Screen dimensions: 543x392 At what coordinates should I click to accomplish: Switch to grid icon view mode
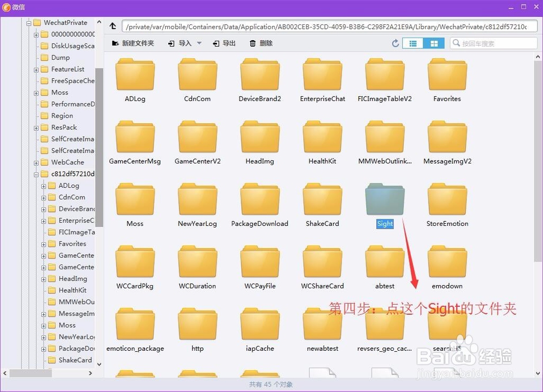(433, 43)
